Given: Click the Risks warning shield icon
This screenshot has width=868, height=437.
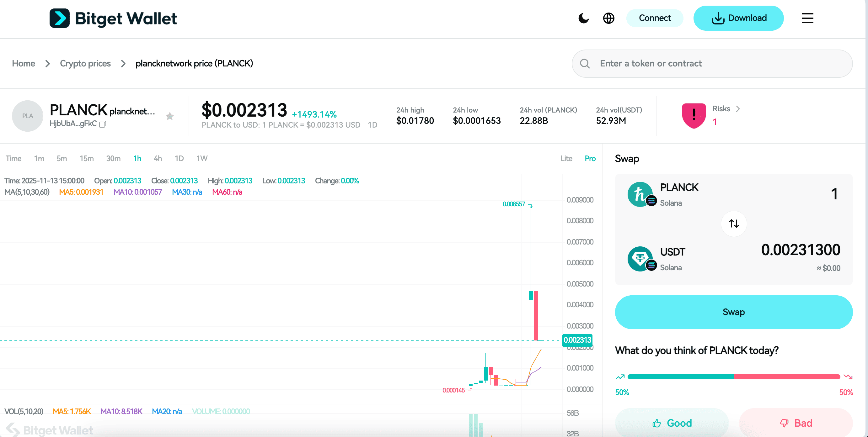Looking at the screenshot, I should [694, 115].
